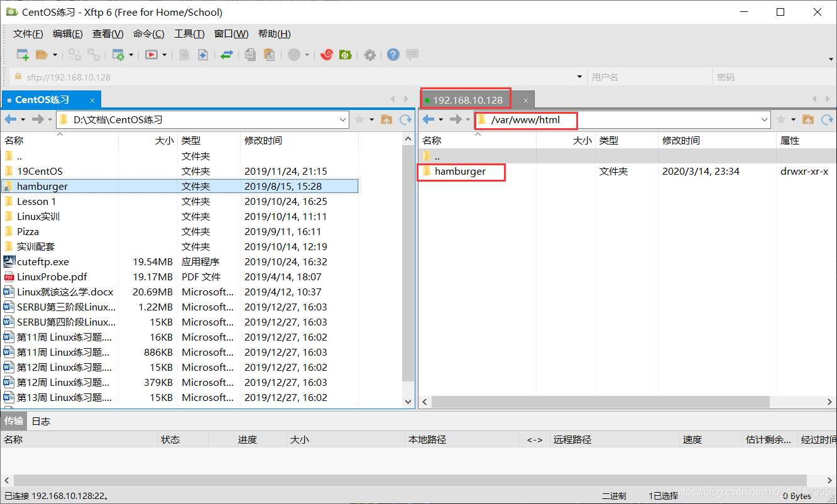This screenshot has height=504, width=837.
Task: Click the synchronize blue-green arrows icon
Action: point(227,55)
